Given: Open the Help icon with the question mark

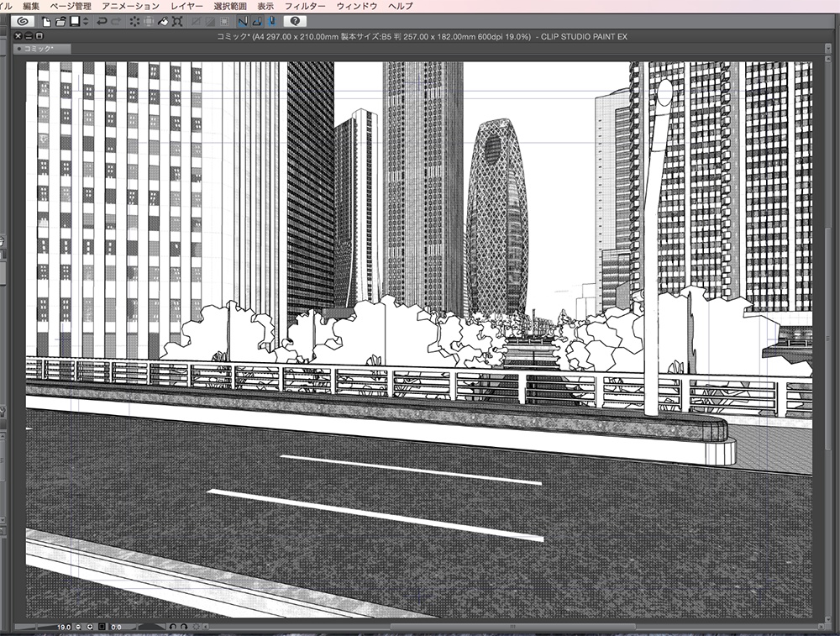Looking at the screenshot, I should 294,21.
